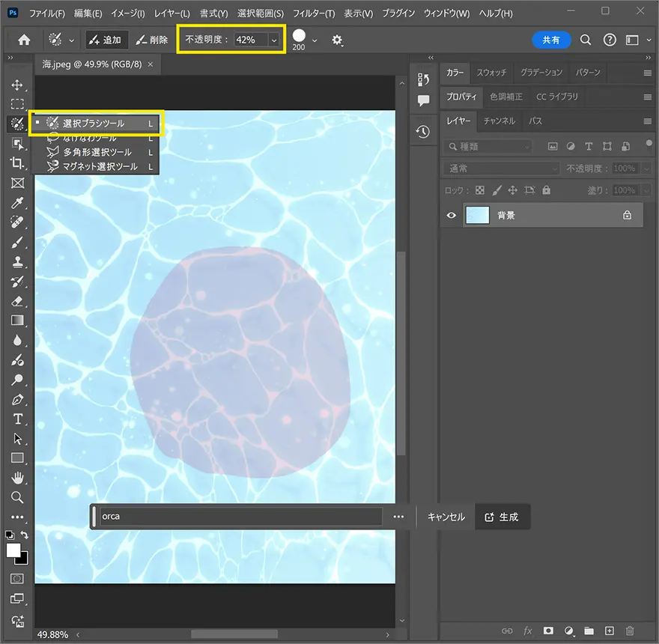Viewport: 659px width, 644px height.
Task: Select the Path Selection tool
Action: [x=16, y=438]
